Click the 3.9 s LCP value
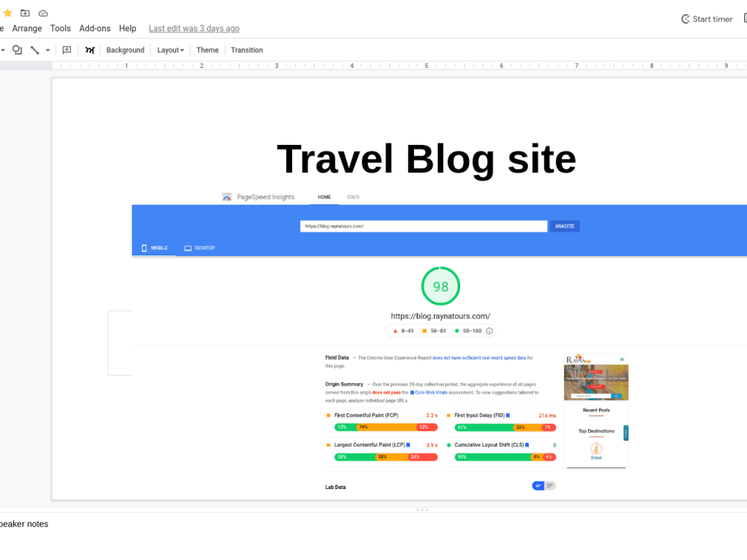747x560 pixels. 432,445
